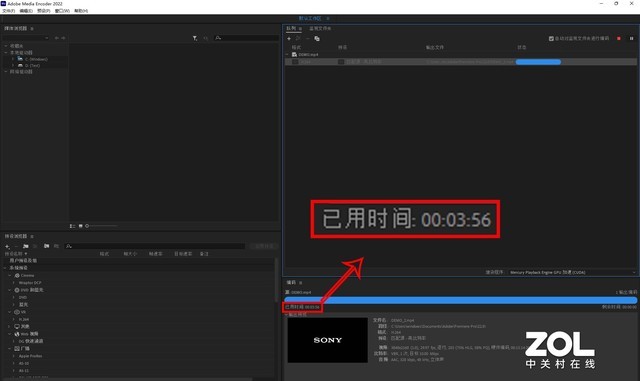Create a new preset group folder
Screen dimensions: 640x381
pos(26,246)
